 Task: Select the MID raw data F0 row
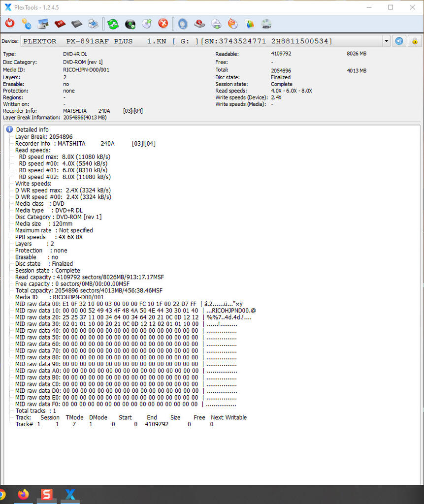pos(126,404)
